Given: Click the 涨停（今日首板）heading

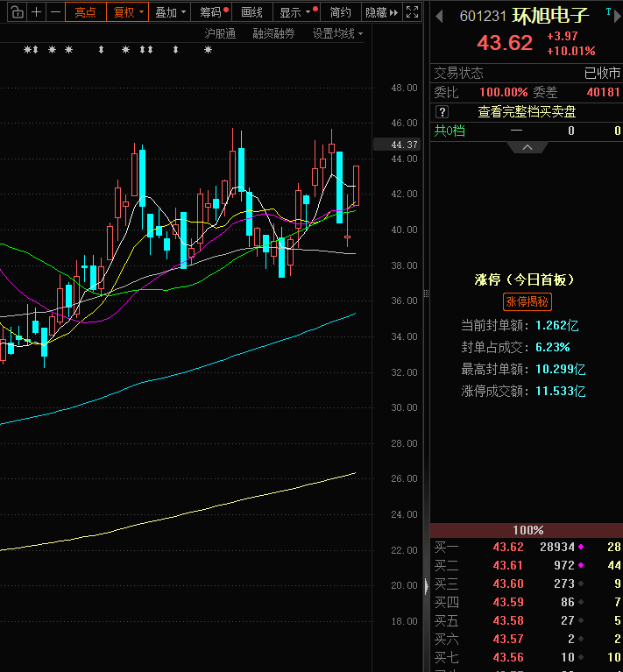Looking at the screenshot, I should [x=524, y=279].
